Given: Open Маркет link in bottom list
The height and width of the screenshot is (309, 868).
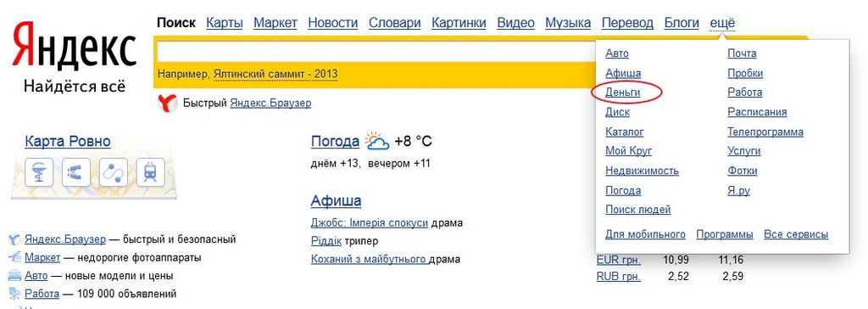Looking at the screenshot, I should click(x=42, y=258).
